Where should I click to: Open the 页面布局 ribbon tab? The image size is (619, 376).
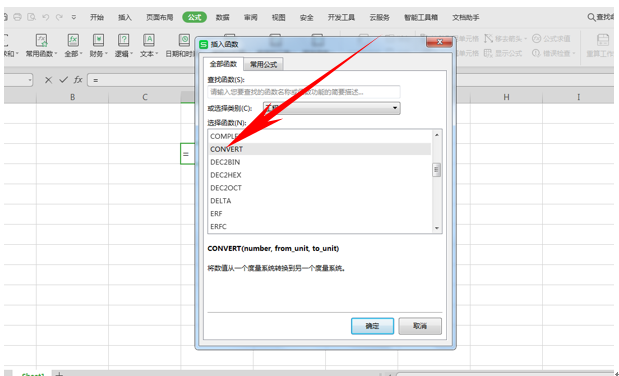click(x=159, y=17)
